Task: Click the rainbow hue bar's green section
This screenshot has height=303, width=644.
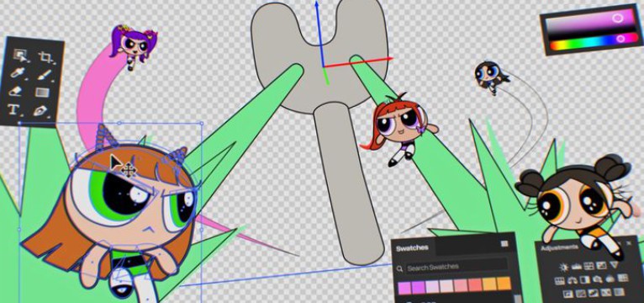Action: (x=575, y=43)
